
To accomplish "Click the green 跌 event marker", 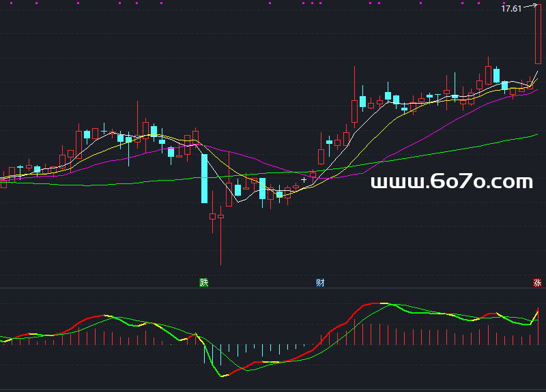I will pyautogui.click(x=203, y=282).
